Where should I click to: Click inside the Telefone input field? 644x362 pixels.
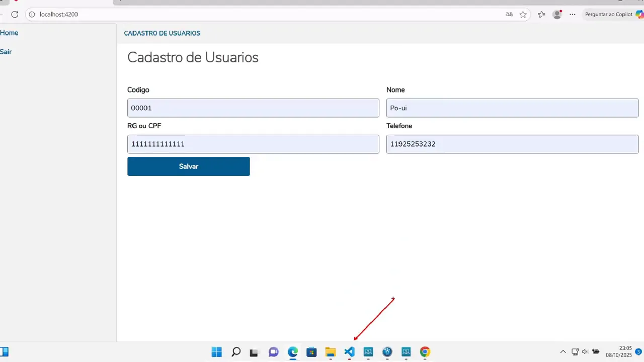click(x=512, y=144)
